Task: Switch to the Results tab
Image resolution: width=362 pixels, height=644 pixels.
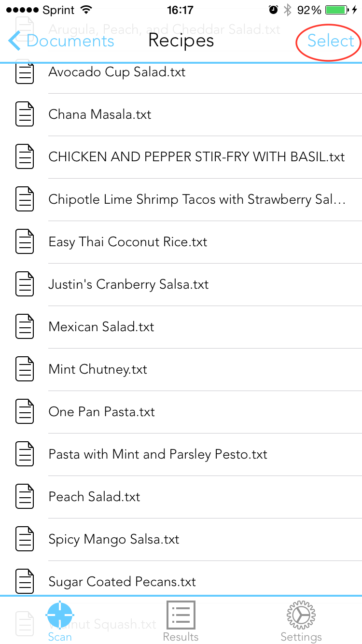Action: [x=181, y=621]
